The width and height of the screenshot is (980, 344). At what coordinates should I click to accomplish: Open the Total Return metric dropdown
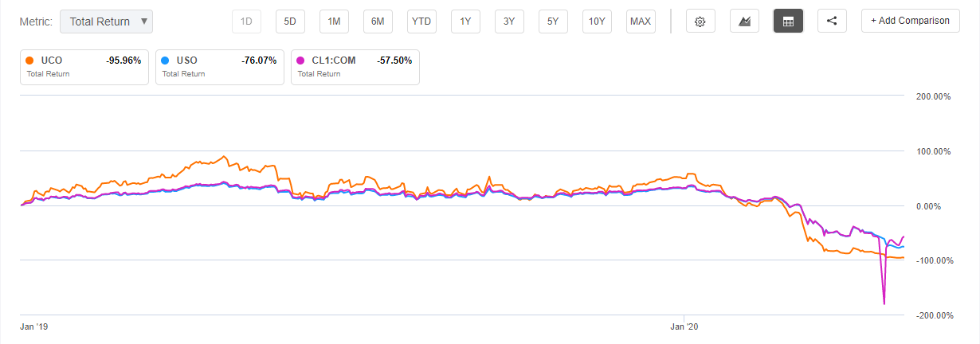point(106,21)
